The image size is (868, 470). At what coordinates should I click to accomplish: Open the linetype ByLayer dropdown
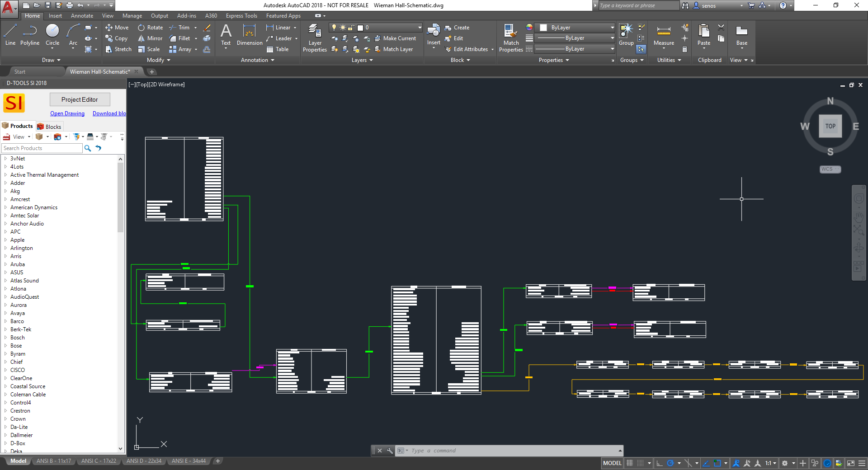(612, 49)
